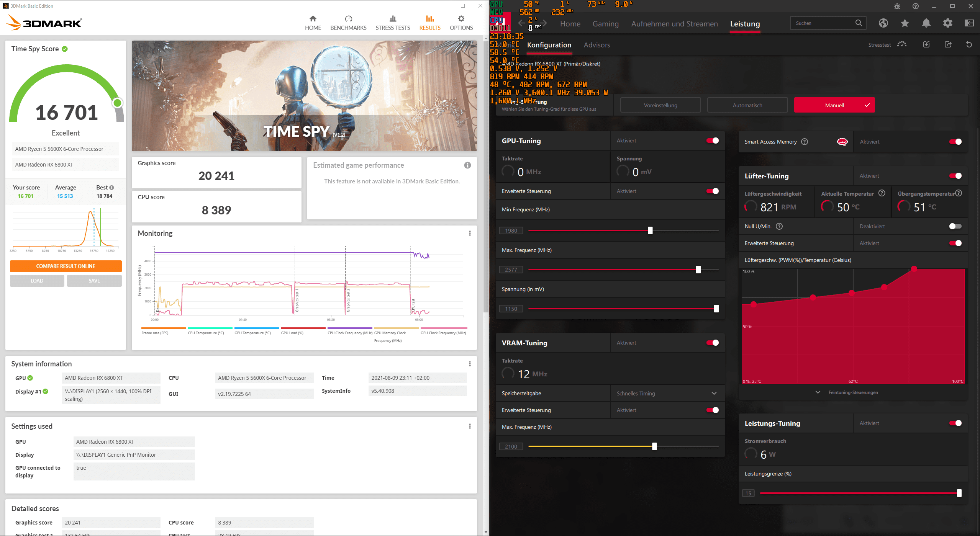
Task: Click the Display #1 green check icon
Action: (x=46, y=391)
